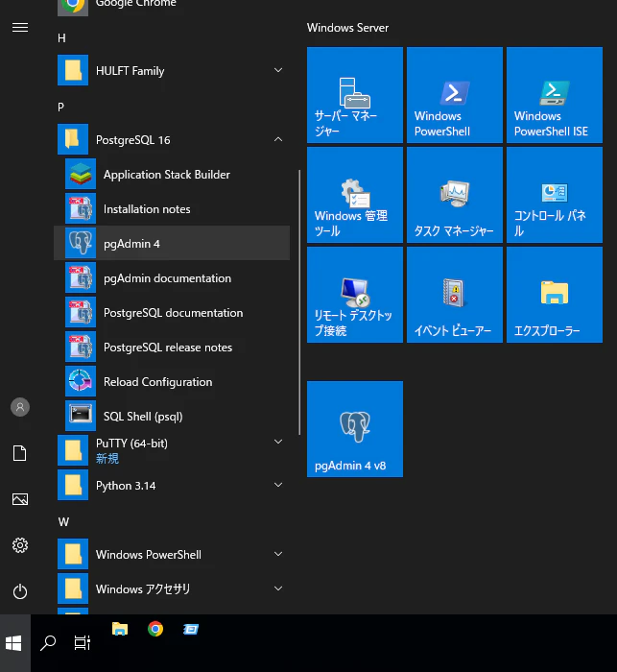Click the Windows Server group title
Image resolution: width=617 pixels, height=672 pixels.
(347, 28)
